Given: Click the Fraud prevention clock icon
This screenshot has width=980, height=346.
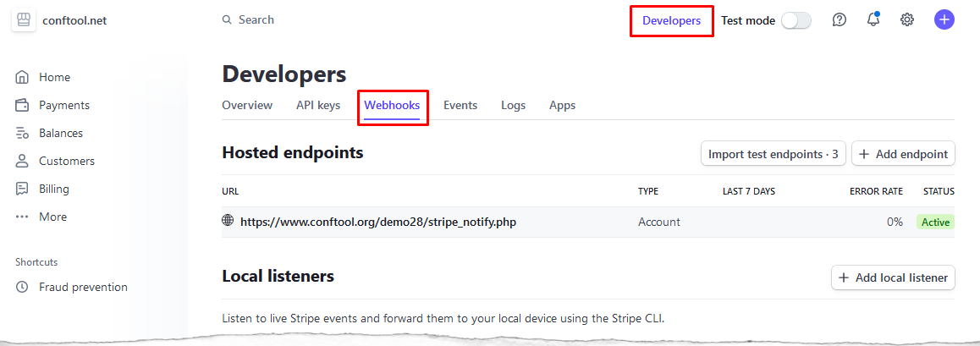Looking at the screenshot, I should click(23, 288).
